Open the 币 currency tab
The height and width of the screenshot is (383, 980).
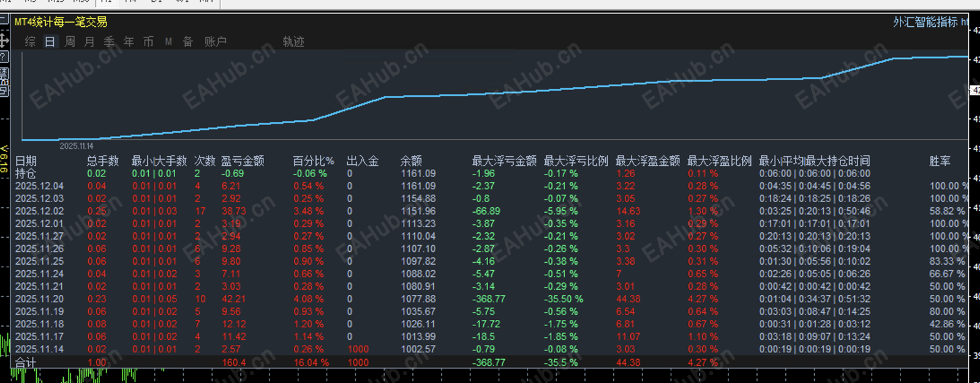[x=148, y=42]
